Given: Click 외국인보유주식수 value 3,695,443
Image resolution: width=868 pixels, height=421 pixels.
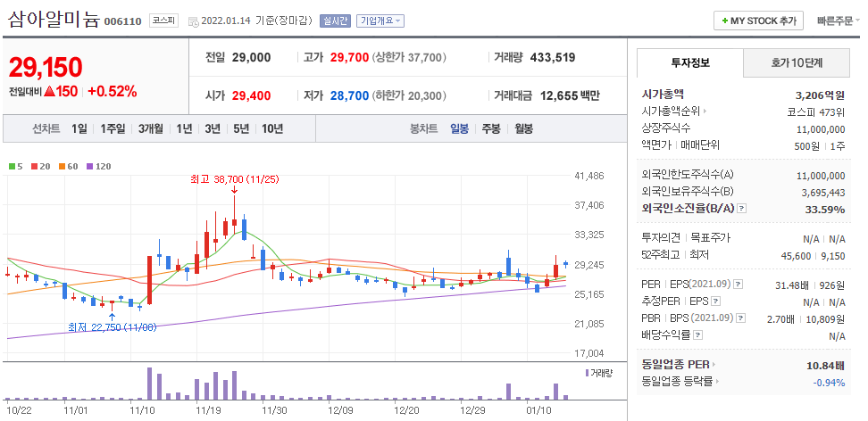Looking at the screenshot, I should coord(823,193).
